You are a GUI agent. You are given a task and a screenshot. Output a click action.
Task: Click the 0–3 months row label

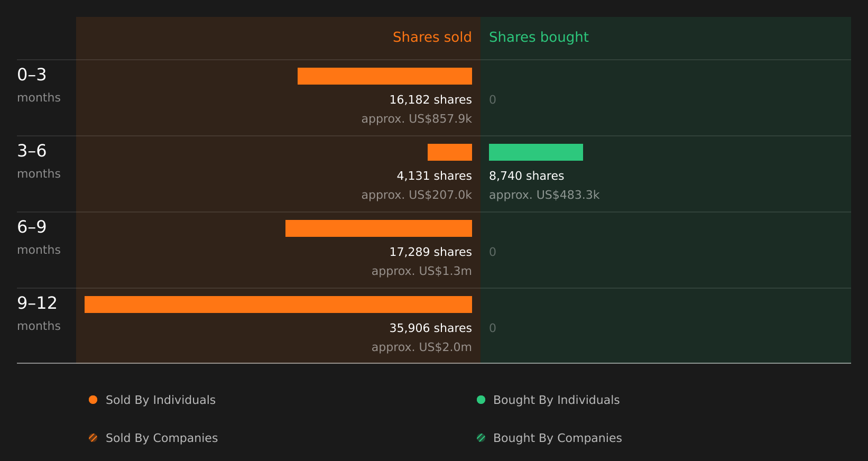(x=39, y=85)
